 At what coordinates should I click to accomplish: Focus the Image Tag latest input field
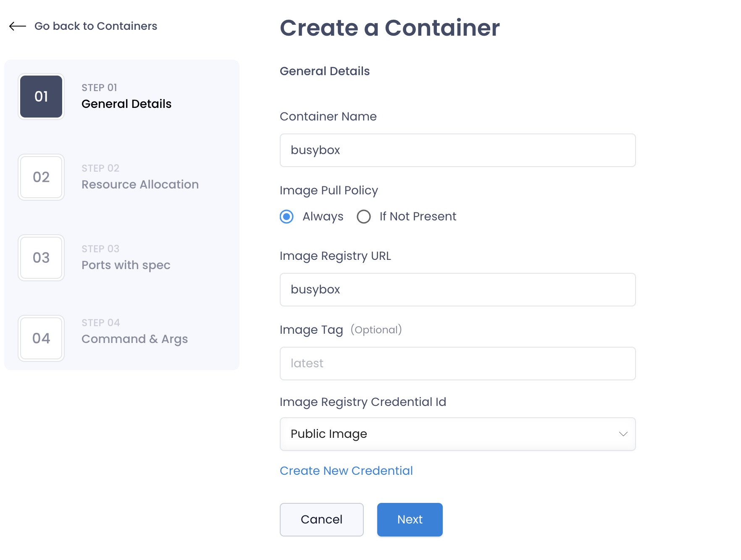[457, 364]
